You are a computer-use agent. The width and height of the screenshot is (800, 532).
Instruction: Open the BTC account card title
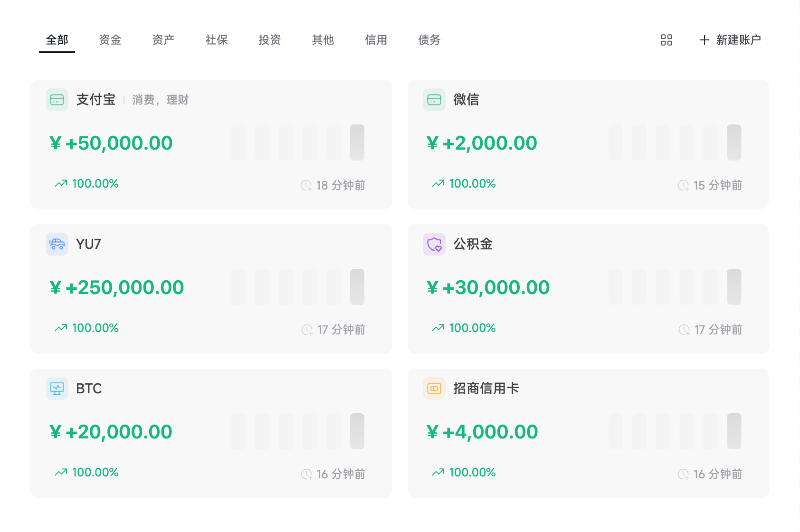pyautogui.click(x=89, y=389)
